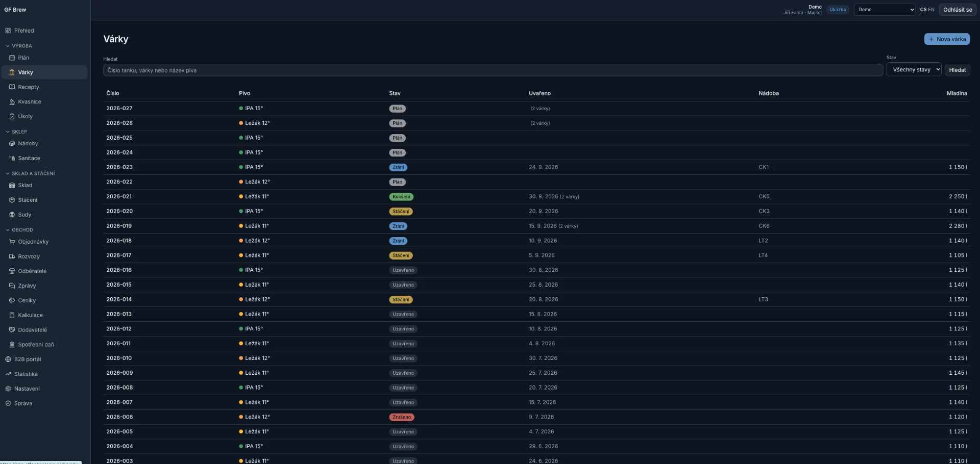Click the Rozvozy truck icon
Image resolution: width=980 pixels, height=464 pixels.
coord(12,257)
